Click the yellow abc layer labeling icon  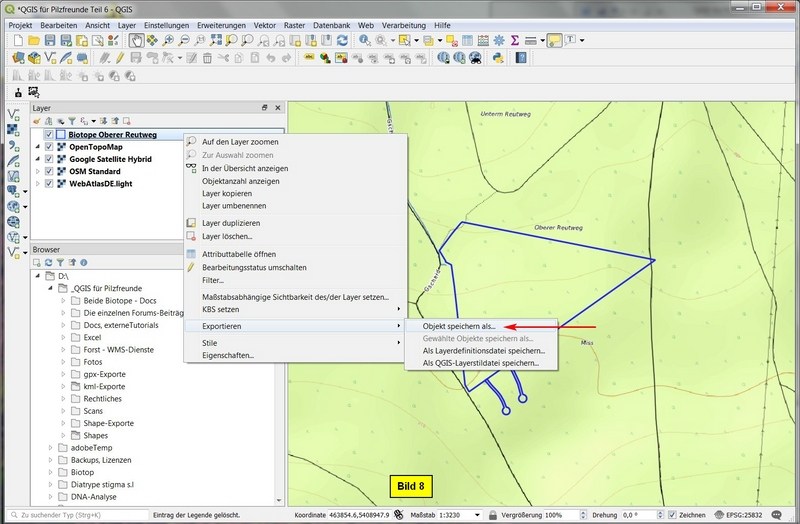[309, 58]
